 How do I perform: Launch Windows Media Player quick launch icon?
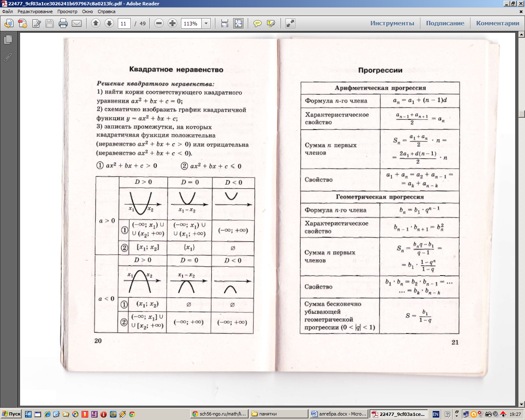click(x=75, y=414)
